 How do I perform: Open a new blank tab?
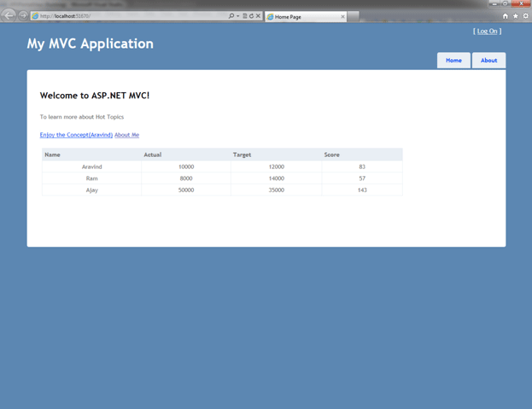(x=353, y=16)
